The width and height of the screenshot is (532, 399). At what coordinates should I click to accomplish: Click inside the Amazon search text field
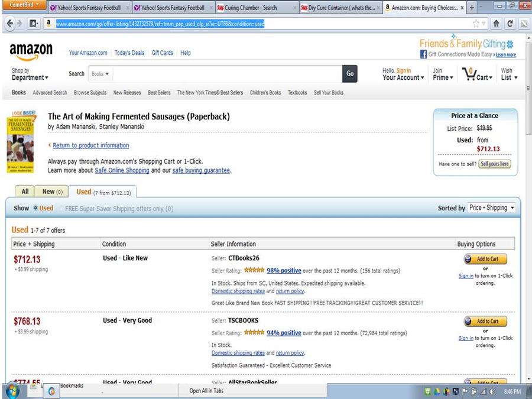pyautogui.click(x=225, y=74)
